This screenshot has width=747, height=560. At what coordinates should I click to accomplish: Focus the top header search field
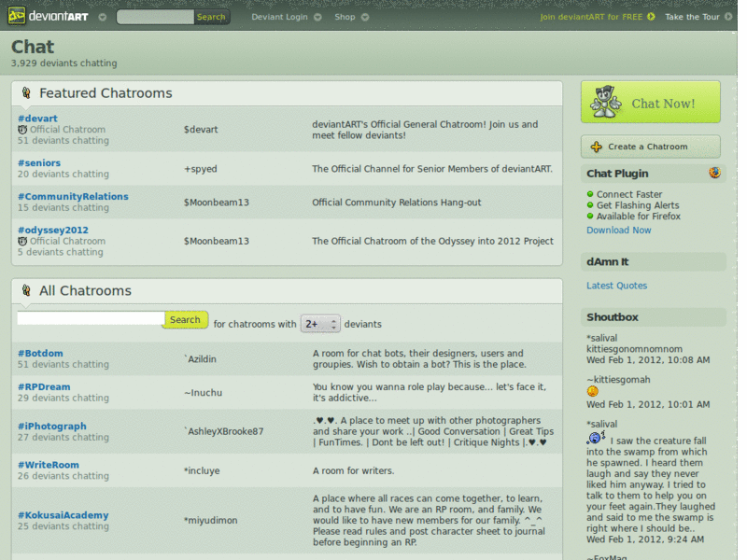(155, 17)
